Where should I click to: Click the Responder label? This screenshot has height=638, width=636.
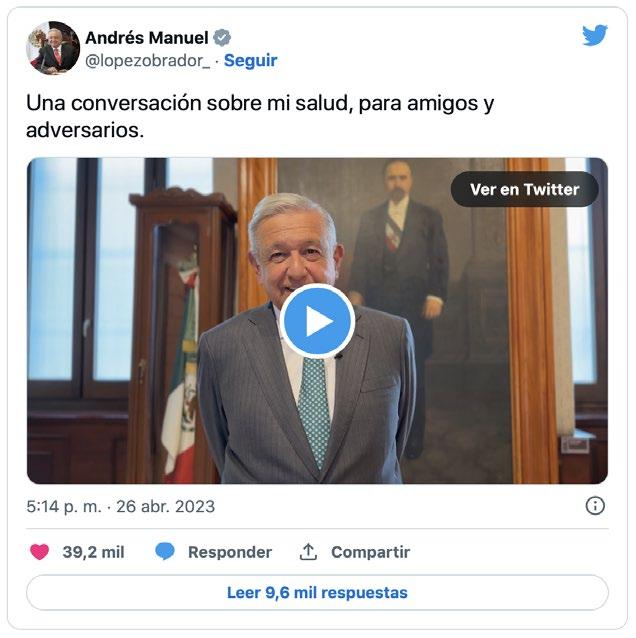[x=230, y=552]
